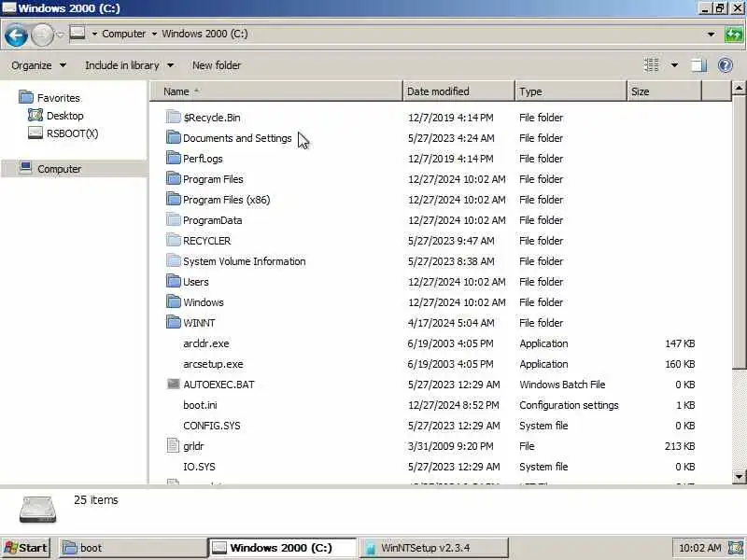
Task: Click scrollbar up arrow in file list
Action: point(739,88)
